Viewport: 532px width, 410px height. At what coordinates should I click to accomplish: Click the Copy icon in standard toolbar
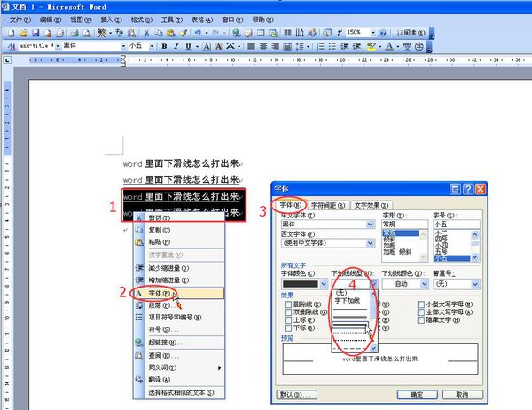(159, 33)
